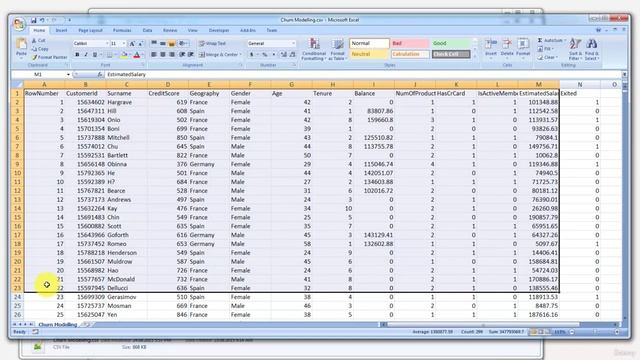Switch to Page Layout view in status bar
The image size is (640, 360).
(541, 332)
